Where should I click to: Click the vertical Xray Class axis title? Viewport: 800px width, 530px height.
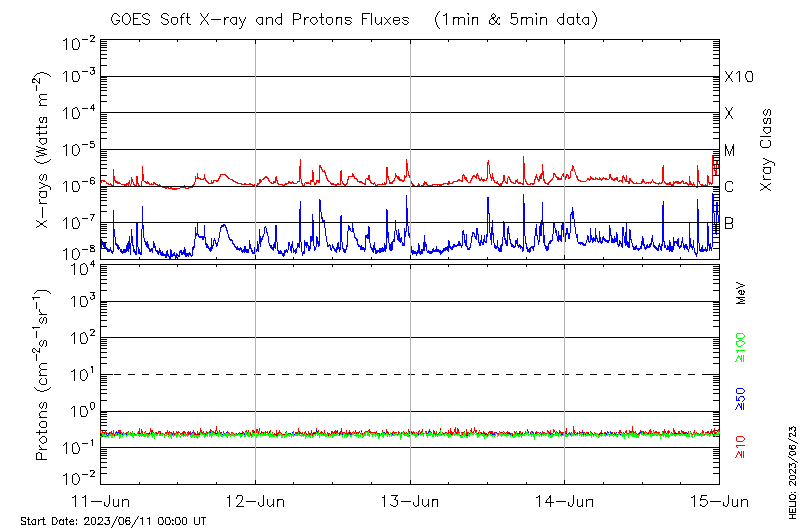tap(767, 150)
